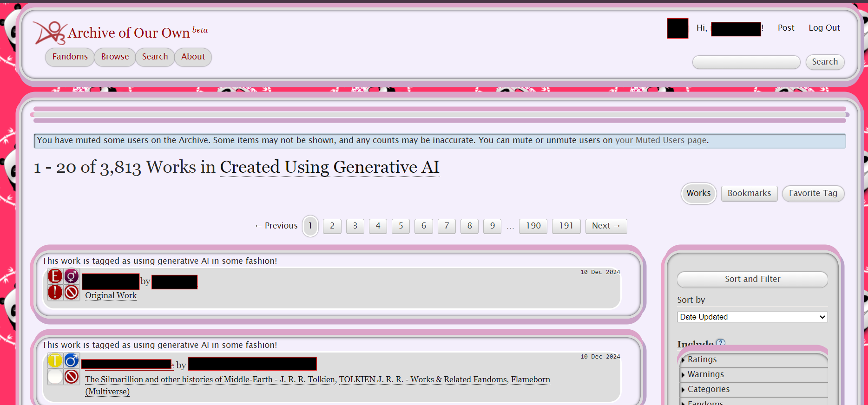This screenshot has height=405, width=868.
Task: Click the Sort and Filter button
Action: point(752,279)
